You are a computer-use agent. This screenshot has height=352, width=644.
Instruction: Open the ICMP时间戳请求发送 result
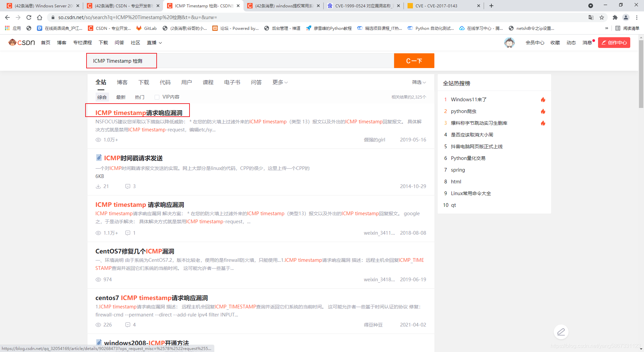coord(133,158)
